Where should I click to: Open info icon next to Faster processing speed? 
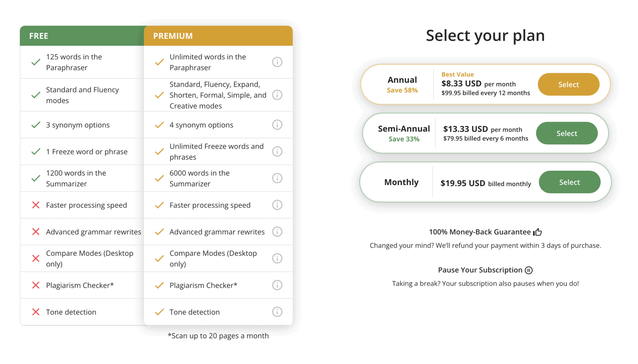point(277,205)
